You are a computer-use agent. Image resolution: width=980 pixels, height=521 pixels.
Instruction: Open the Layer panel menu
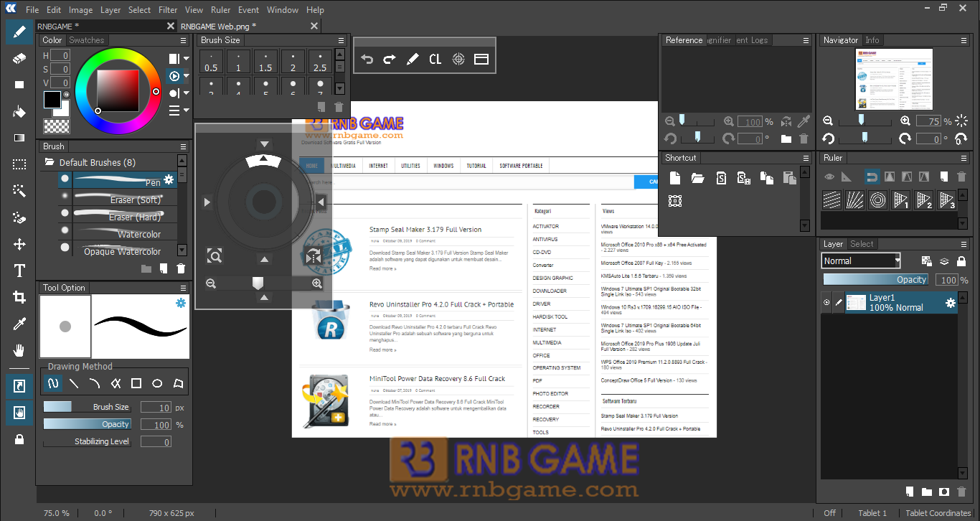[964, 244]
